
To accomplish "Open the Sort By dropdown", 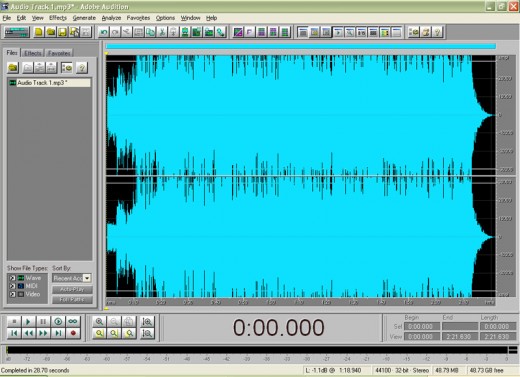I will point(87,278).
